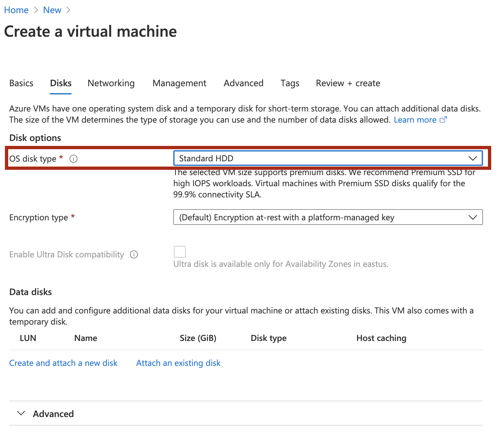Switch to the Advanced tab
This screenshot has width=504, height=440.
click(x=243, y=83)
